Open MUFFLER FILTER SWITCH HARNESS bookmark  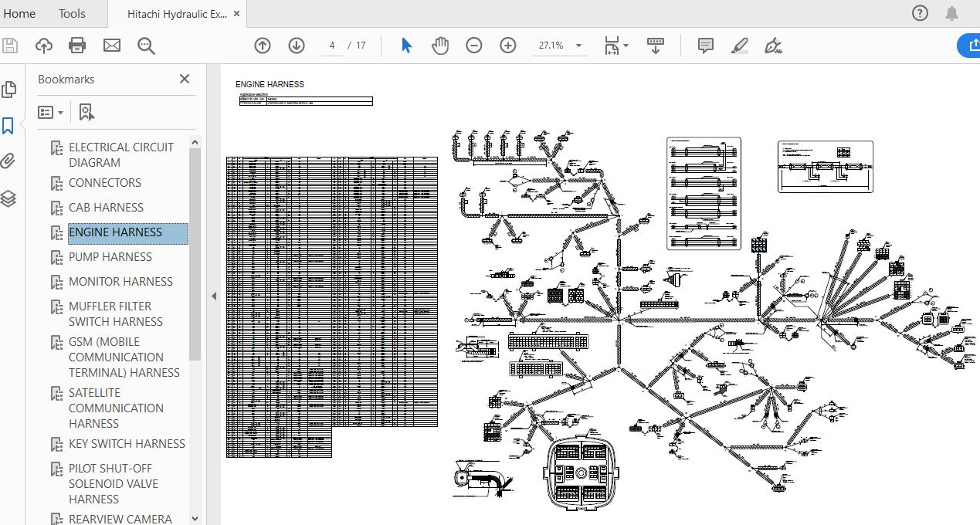pos(116,313)
